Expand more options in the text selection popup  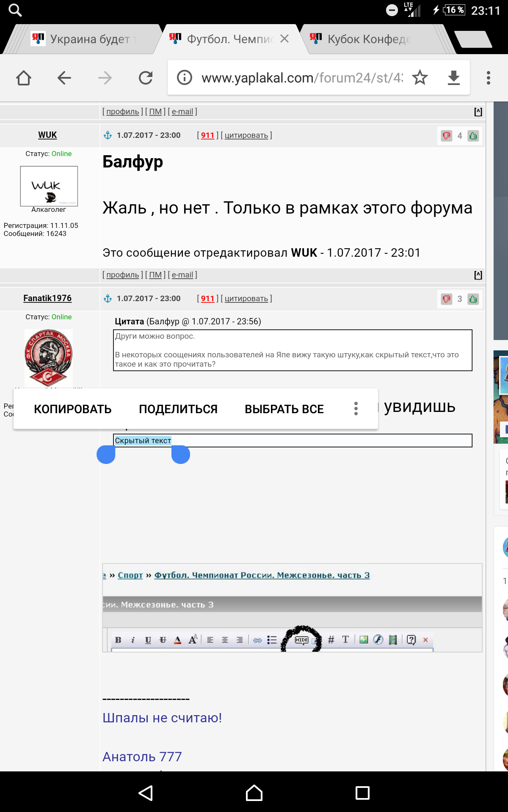click(356, 409)
